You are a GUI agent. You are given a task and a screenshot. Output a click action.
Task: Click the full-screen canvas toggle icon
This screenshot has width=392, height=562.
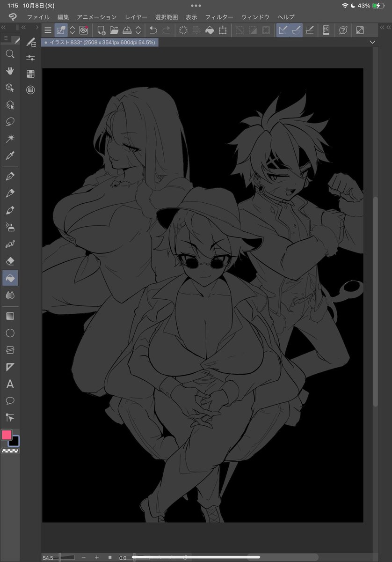(x=360, y=30)
